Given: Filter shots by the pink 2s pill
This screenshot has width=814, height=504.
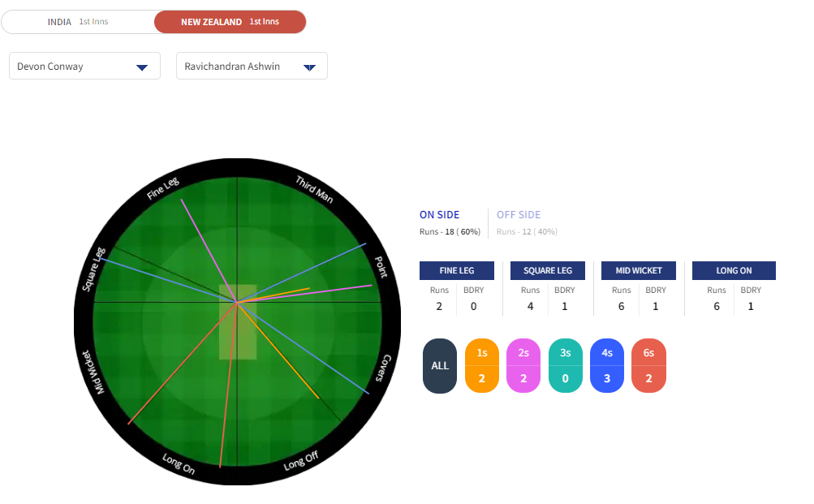Looking at the screenshot, I should pos(523,366).
